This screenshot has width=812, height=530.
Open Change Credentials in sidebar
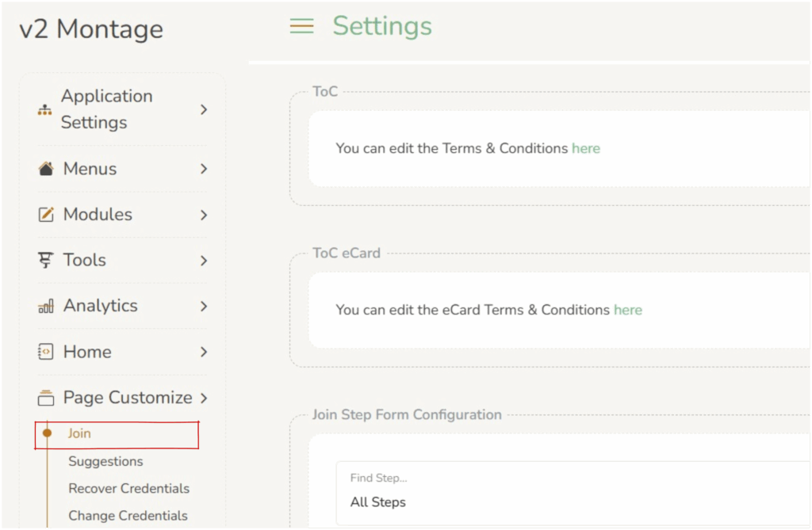128,516
